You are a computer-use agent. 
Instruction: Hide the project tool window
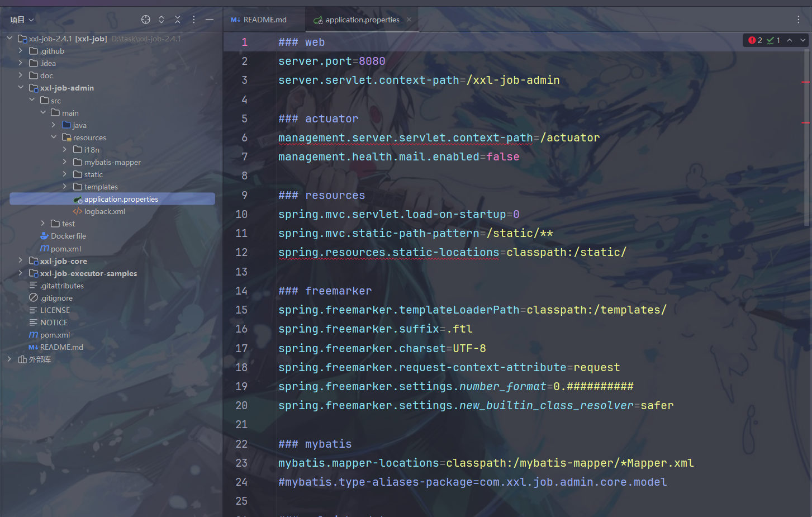click(x=210, y=20)
